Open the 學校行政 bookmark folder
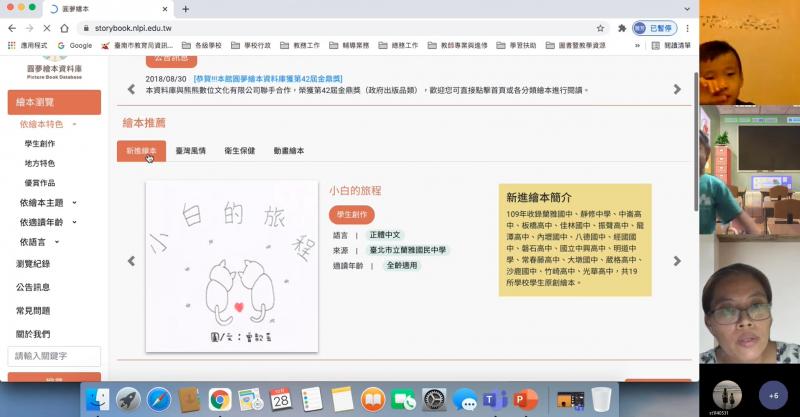 [251, 45]
